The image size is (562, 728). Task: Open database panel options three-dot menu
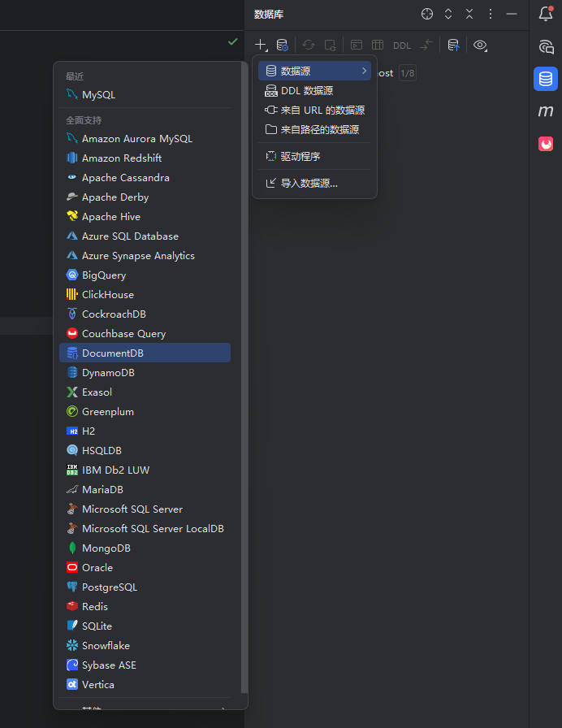(491, 14)
